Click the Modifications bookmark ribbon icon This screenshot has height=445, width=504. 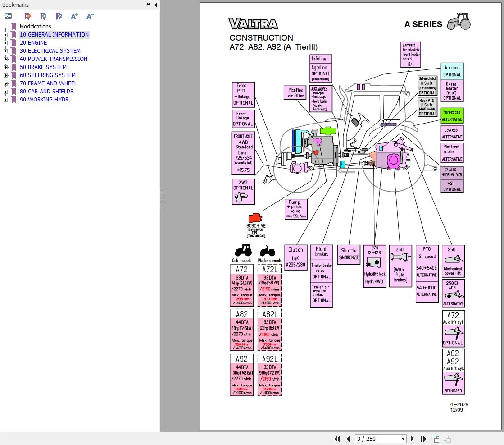point(14,27)
